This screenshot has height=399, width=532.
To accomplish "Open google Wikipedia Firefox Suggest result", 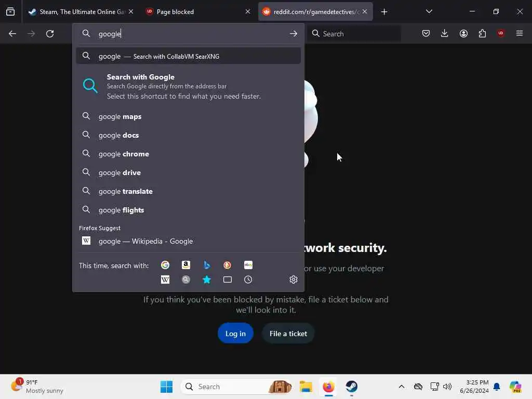I will tap(188, 241).
